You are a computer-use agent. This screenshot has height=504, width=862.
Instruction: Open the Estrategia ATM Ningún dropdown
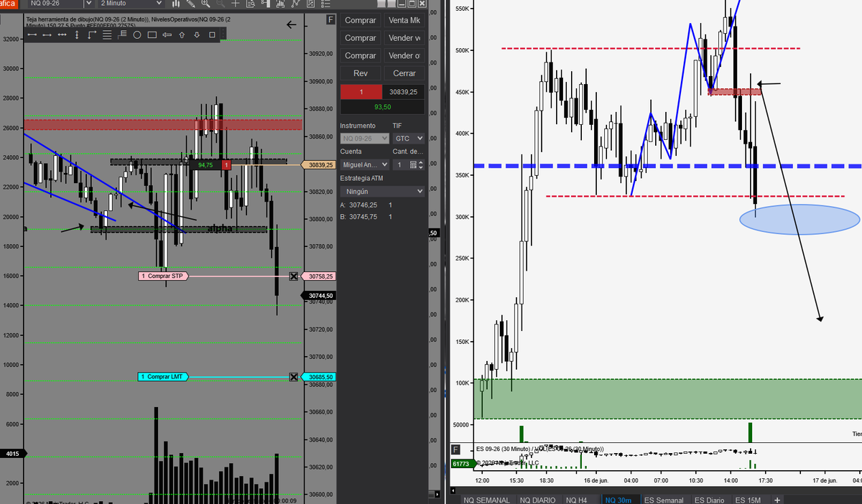(x=382, y=192)
